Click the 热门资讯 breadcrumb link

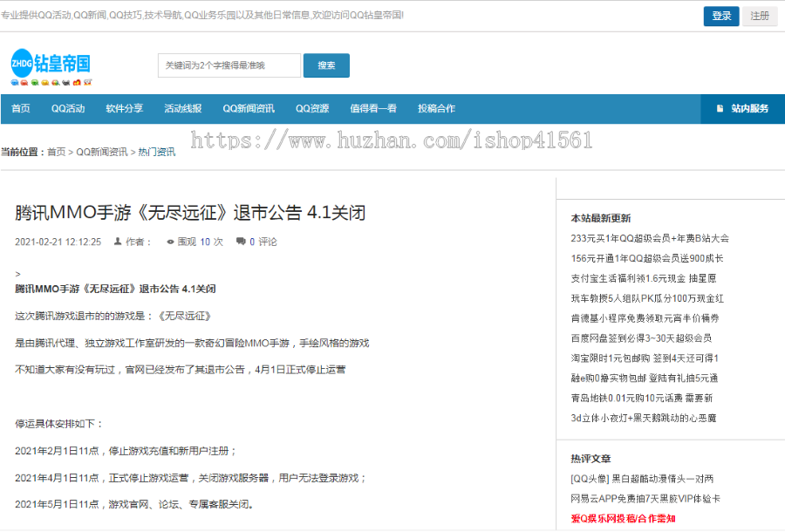pyautogui.click(x=157, y=152)
